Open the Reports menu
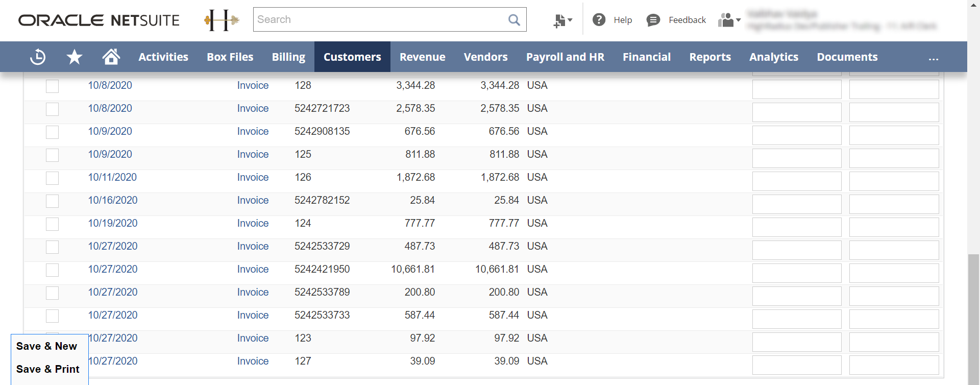The width and height of the screenshot is (980, 385). click(x=710, y=57)
